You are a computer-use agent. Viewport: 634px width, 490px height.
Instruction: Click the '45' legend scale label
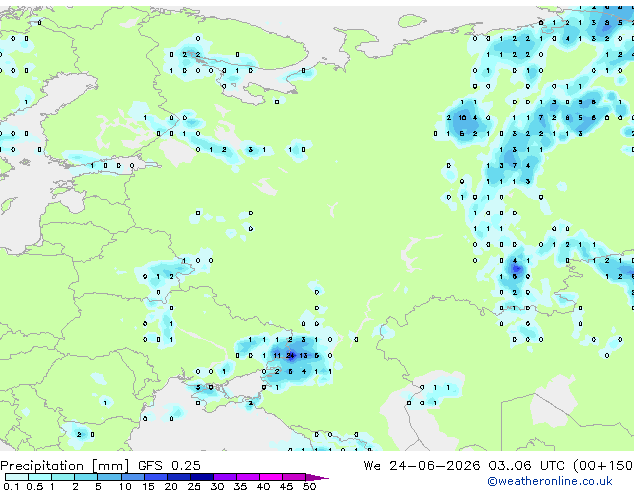(x=286, y=486)
